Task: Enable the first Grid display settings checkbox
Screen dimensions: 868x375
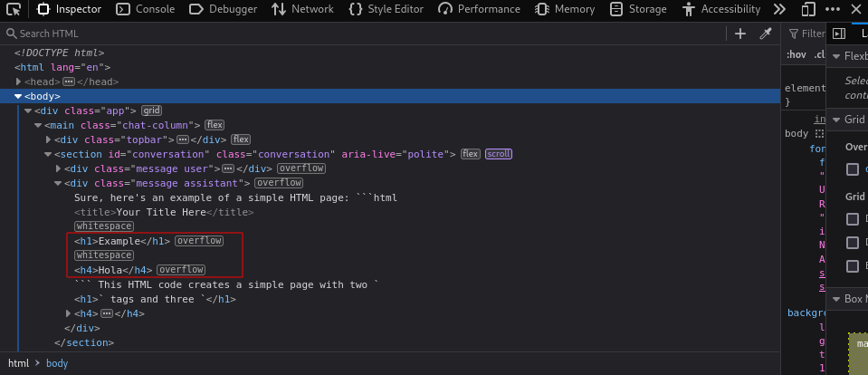Action: click(x=853, y=219)
